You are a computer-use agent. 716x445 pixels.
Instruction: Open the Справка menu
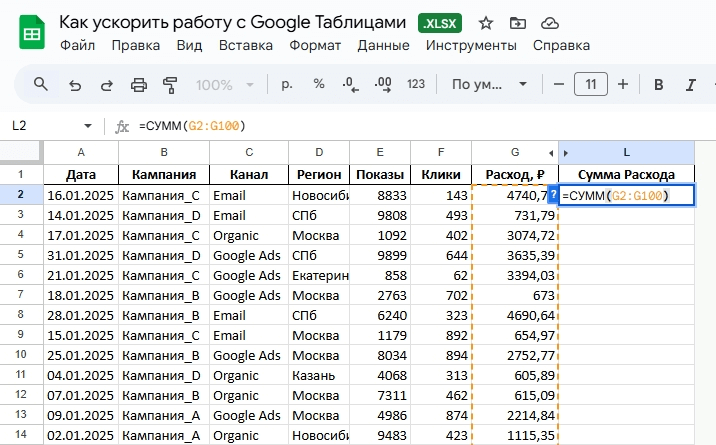pyautogui.click(x=561, y=46)
